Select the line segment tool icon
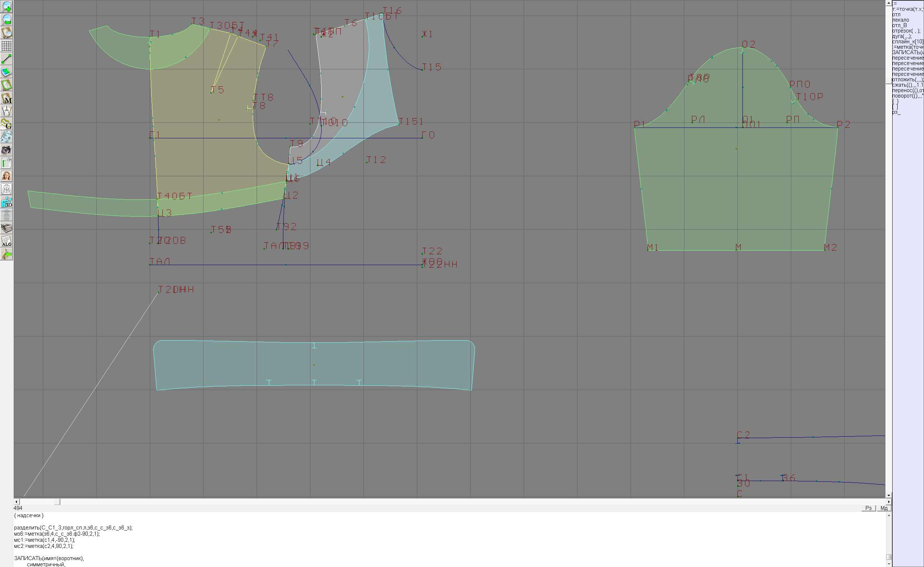 tap(7, 59)
